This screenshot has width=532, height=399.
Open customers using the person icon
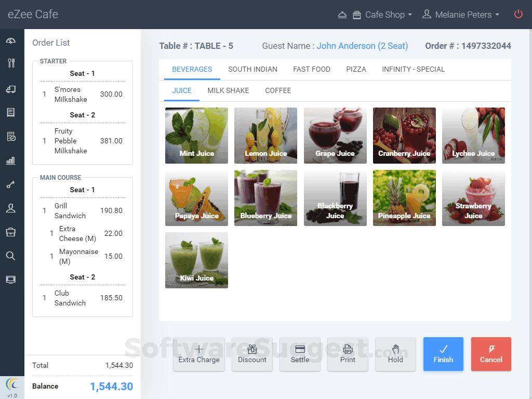click(x=11, y=208)
